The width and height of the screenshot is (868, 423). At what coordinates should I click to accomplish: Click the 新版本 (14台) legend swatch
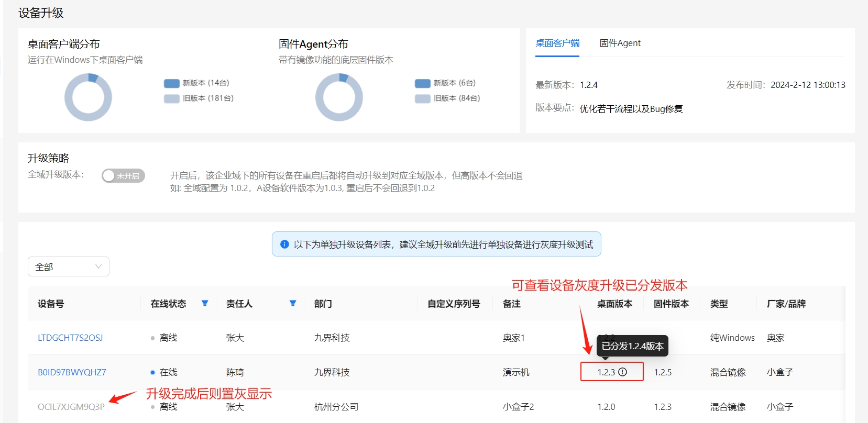pyautogui.click(x=172, y=83)
